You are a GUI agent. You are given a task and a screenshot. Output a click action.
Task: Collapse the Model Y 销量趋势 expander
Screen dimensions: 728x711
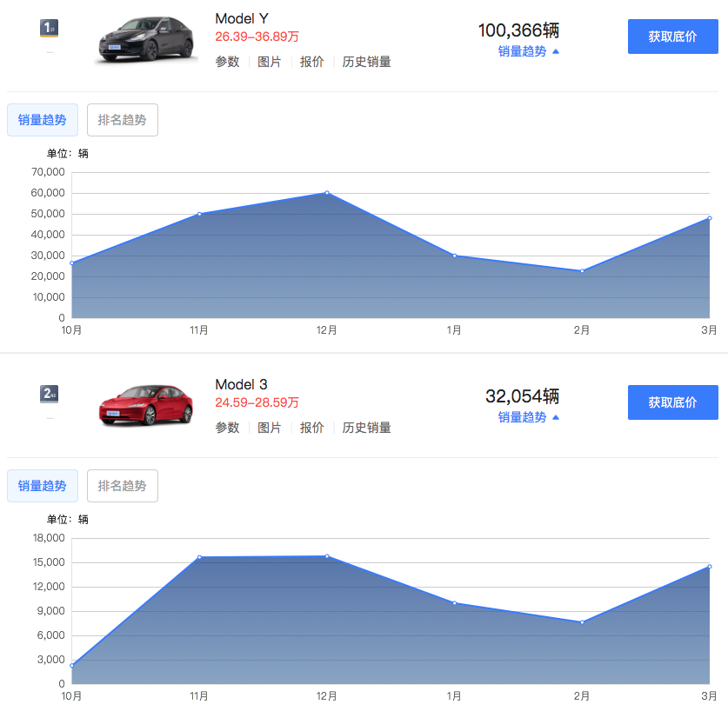528,51
